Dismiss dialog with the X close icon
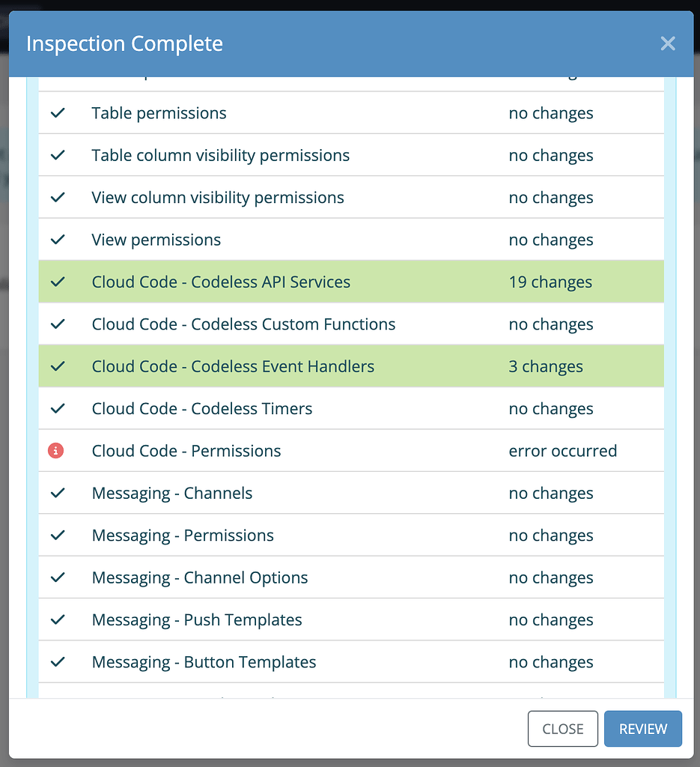Viewport: 700px width, 767px height. (668, 43)
